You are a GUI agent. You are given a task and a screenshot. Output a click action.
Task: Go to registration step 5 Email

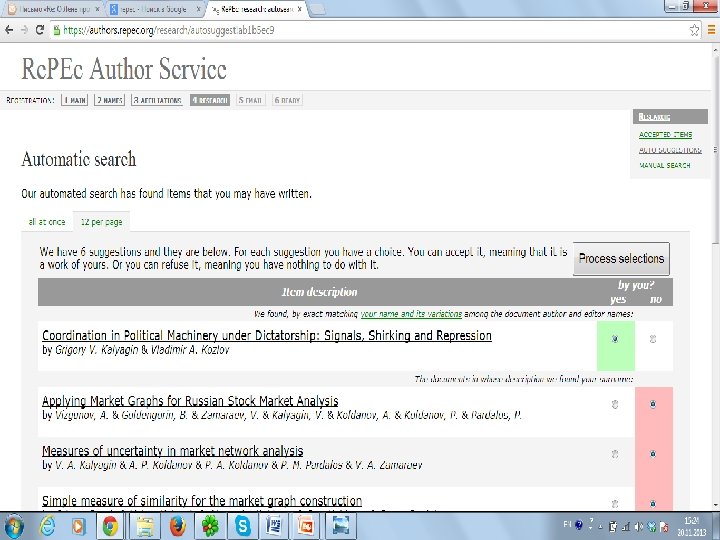250,100
